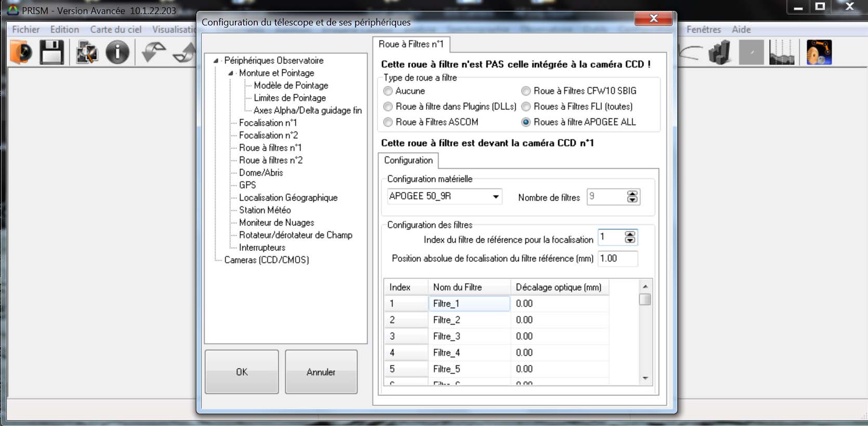Viewport: 868px width, 426px height.
Task: Open the spectrum graph toolbar icon
Action: (782, 52)
